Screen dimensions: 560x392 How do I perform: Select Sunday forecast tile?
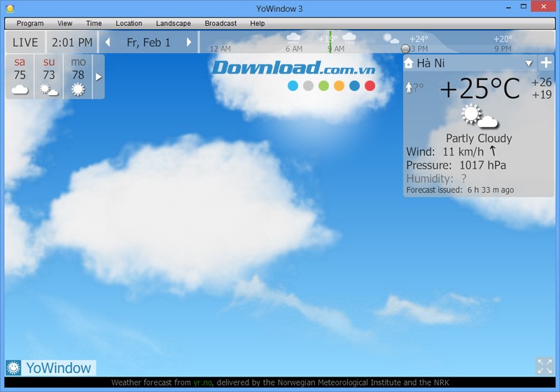[49, 77]
